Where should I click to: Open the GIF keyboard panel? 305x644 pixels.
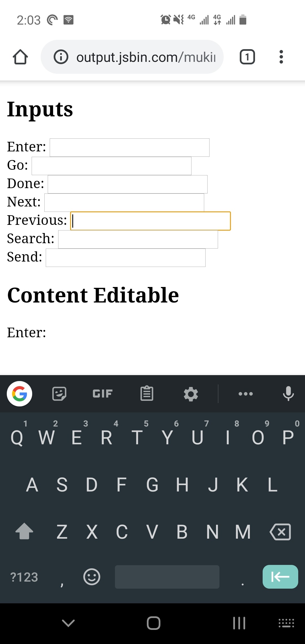click(x=103, y=394)
